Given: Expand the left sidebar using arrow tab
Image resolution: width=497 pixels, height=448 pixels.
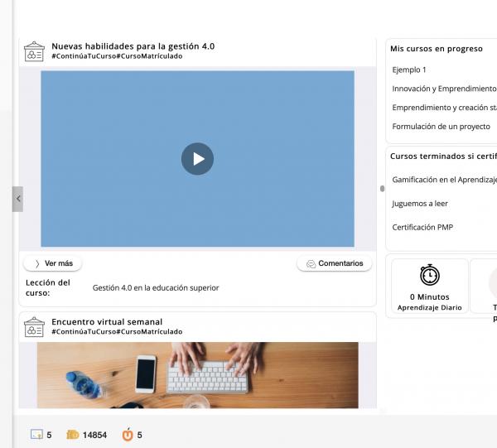Looking at the screenshot, I should tap(17, 199).
